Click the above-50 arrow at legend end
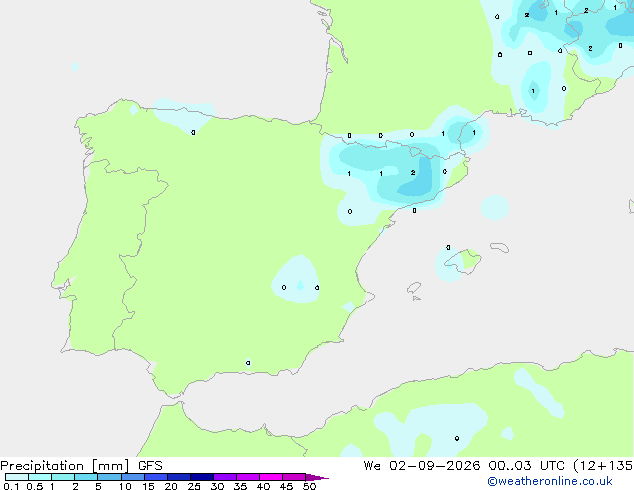 pos(317,477)
